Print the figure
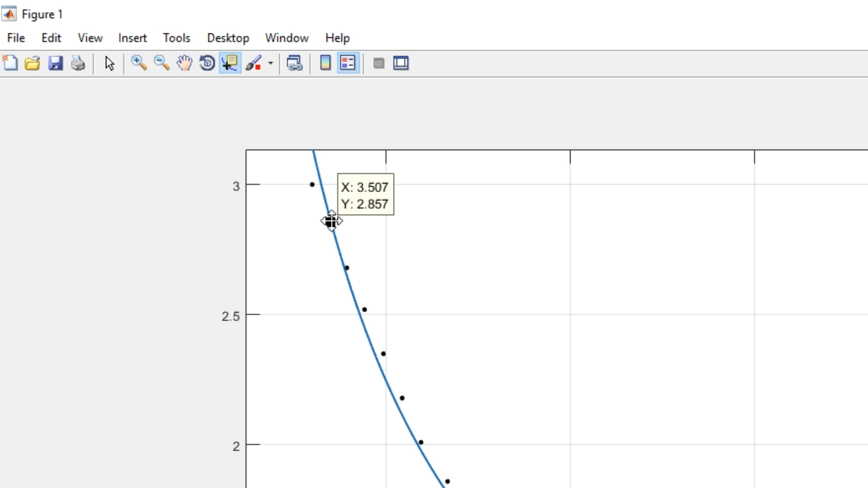Screen dimensions: 868x488 (x=78, y=63)
